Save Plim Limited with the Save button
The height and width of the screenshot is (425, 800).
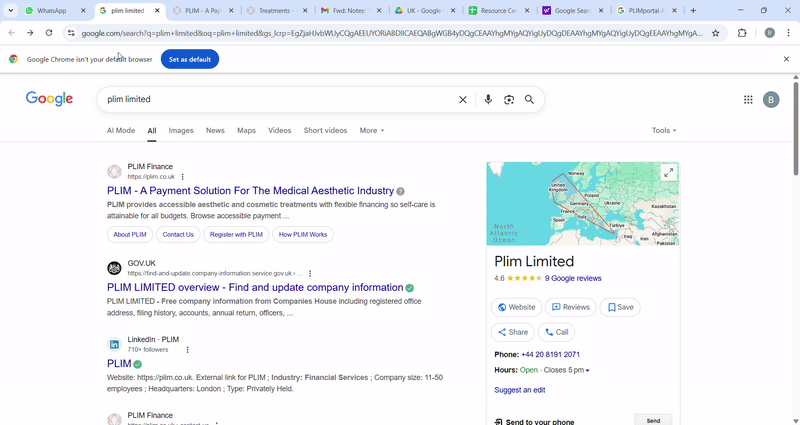pos(620,307)
